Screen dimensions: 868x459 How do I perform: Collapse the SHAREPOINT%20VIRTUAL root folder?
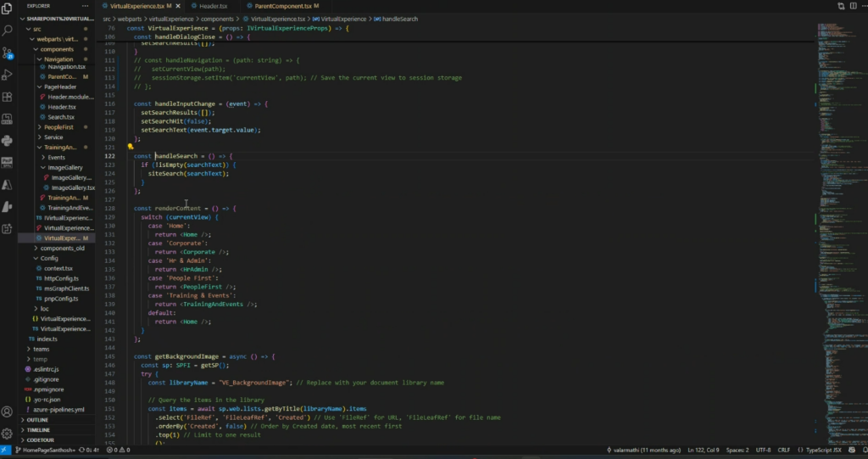coord(57,19)
